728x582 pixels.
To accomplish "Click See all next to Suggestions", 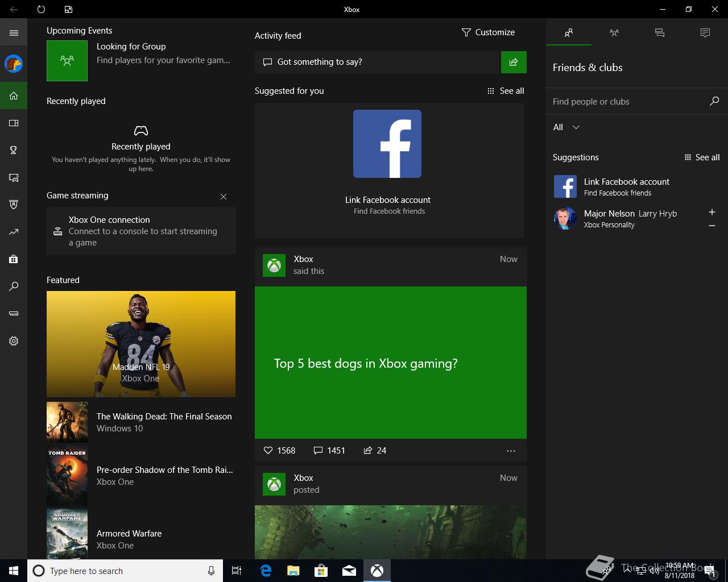I will 702,157.
